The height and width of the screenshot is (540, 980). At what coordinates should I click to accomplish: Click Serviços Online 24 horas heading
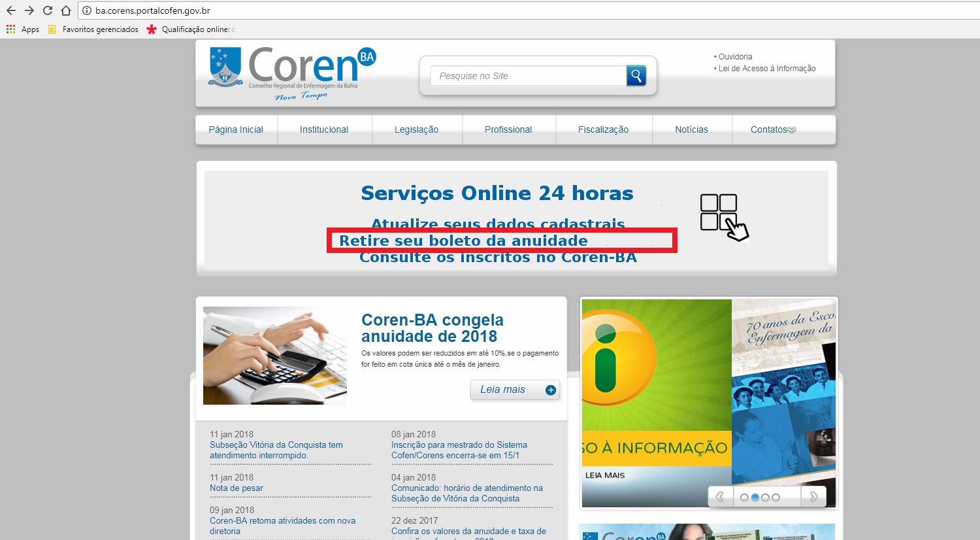tap(497, 194)
